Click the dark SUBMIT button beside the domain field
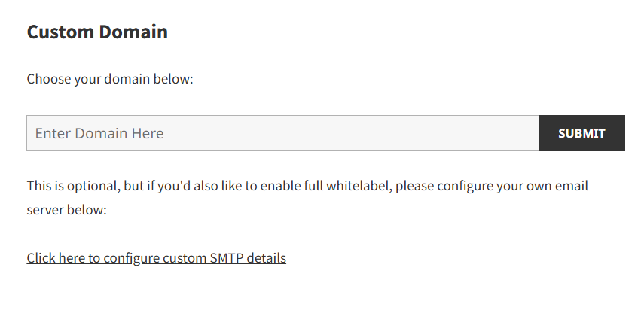The height and width of the screenshot is (322, 644). point(581,133)
